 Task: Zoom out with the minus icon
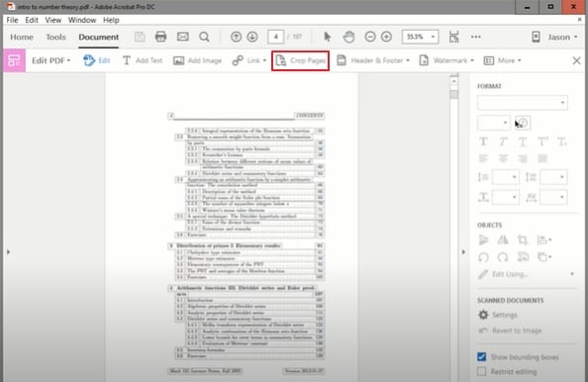[370, 37]
